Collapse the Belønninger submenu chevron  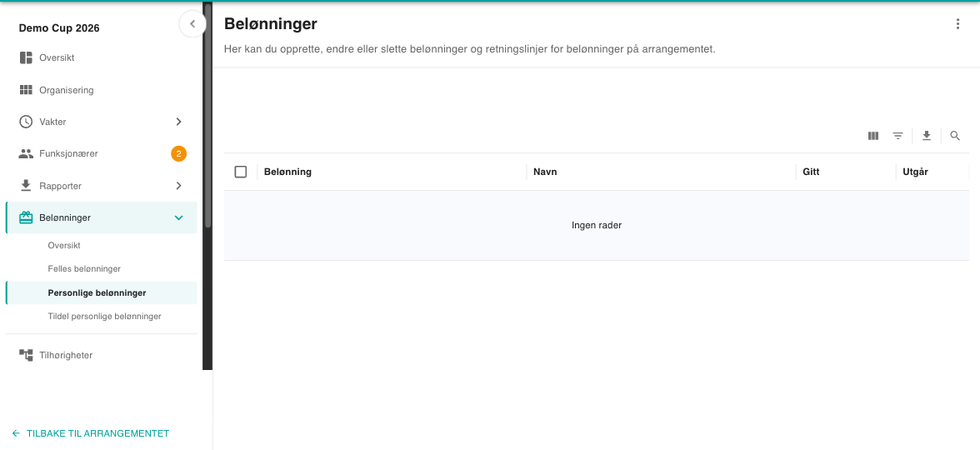tap(178, 217)
